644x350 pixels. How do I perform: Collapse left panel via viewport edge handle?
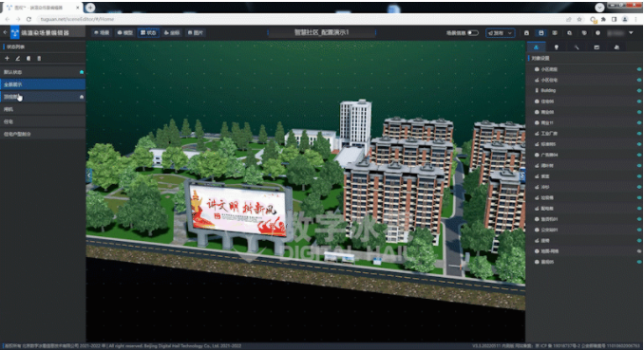[88, 175]
